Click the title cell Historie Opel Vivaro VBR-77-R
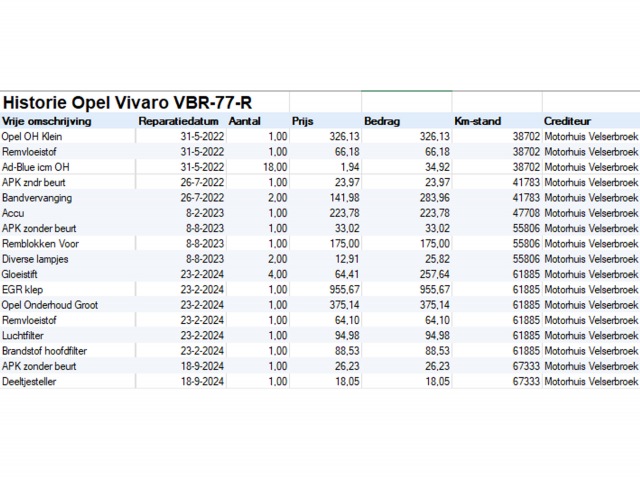This screenshot has height=479, width=640. 128,102
